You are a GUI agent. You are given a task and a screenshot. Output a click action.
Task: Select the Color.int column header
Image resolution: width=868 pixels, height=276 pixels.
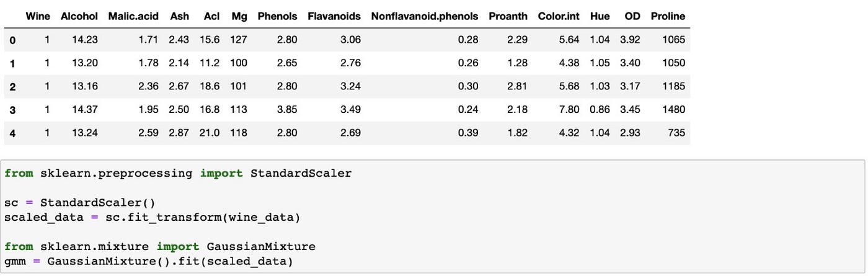tap(559, 16)
